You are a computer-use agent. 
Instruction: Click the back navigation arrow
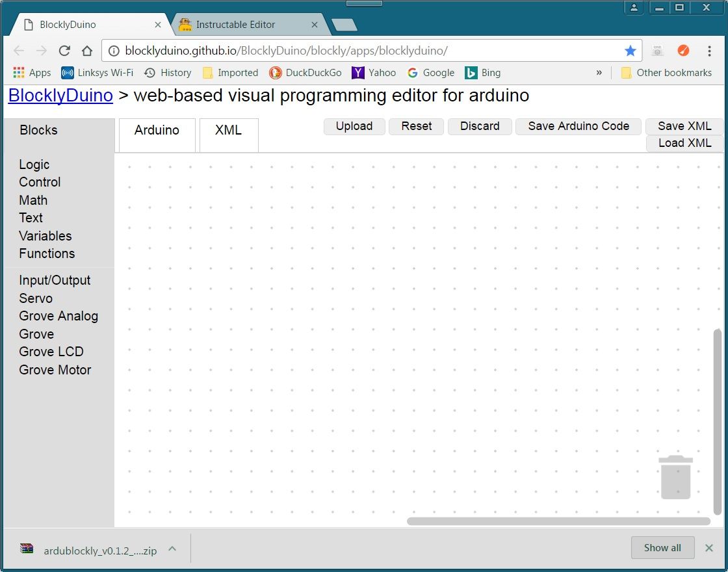[x=18, y=51]
